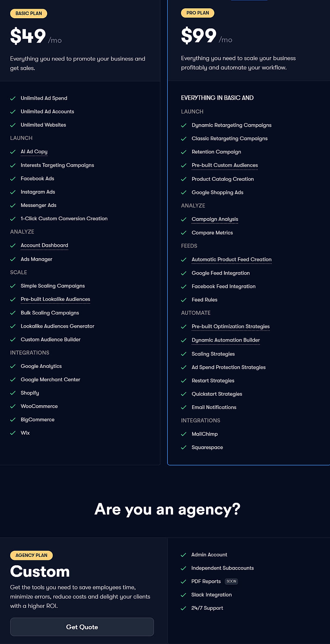The image size is (330, 644).
Task: Click the checkmark beside Custom Audience Builder
Action: pos(13,339)
